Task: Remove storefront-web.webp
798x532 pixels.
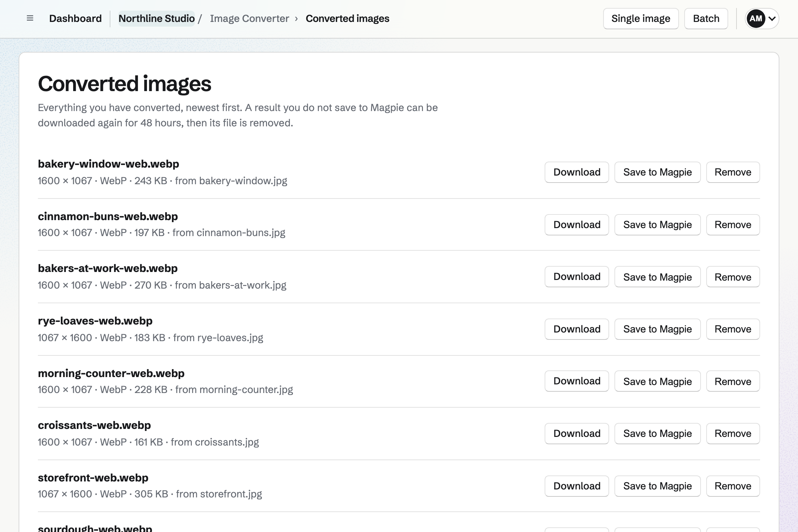Action: [733, 486]
